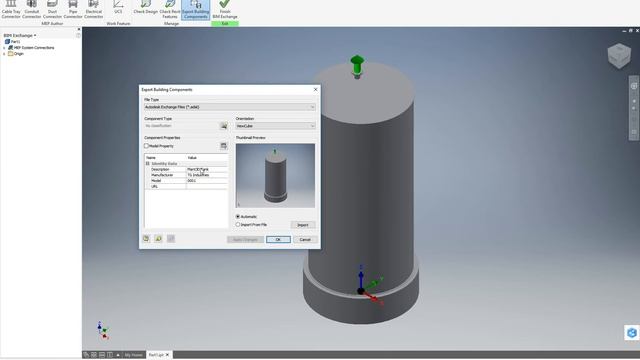The width and height of the screenshot is (640, 360).
Task: Click the OK button
Action: [278, 240]
